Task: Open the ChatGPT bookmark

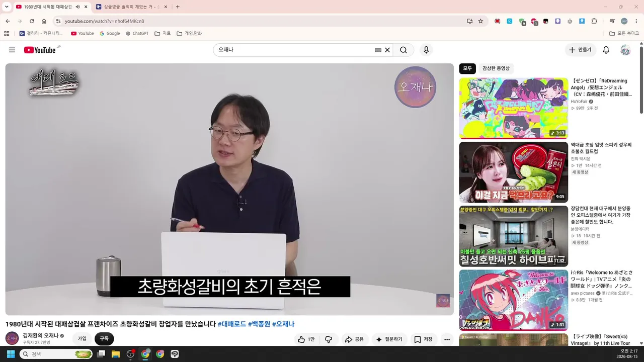Action: [137, 34]
